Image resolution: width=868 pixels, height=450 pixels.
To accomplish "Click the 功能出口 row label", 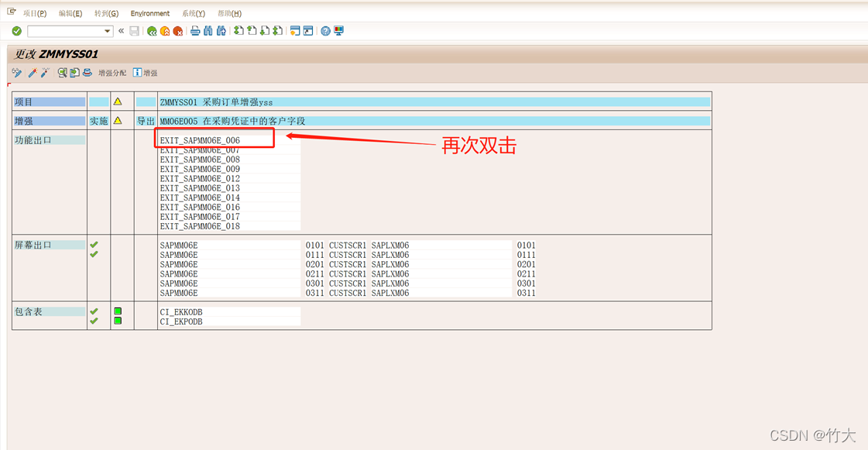I will point(33,140).
